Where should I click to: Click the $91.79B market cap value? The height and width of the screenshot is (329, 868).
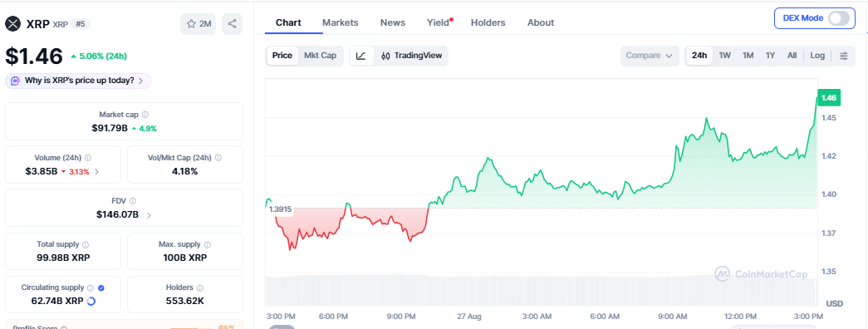coord(110,128)
